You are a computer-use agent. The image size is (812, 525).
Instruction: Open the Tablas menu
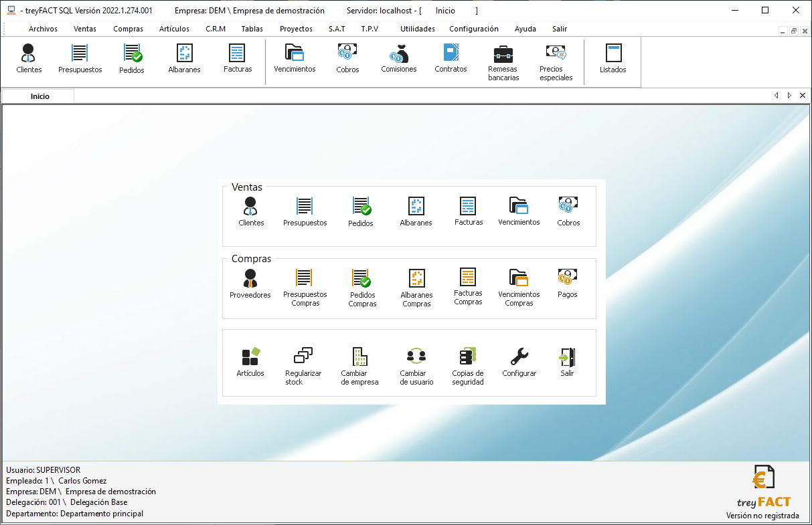(x=252, y=29)
